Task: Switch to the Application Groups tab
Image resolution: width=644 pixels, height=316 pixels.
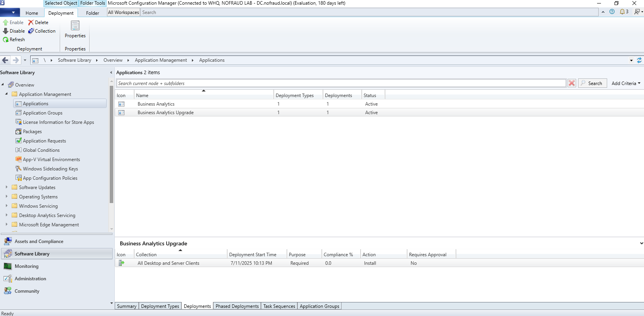Action: coord(319,306)
